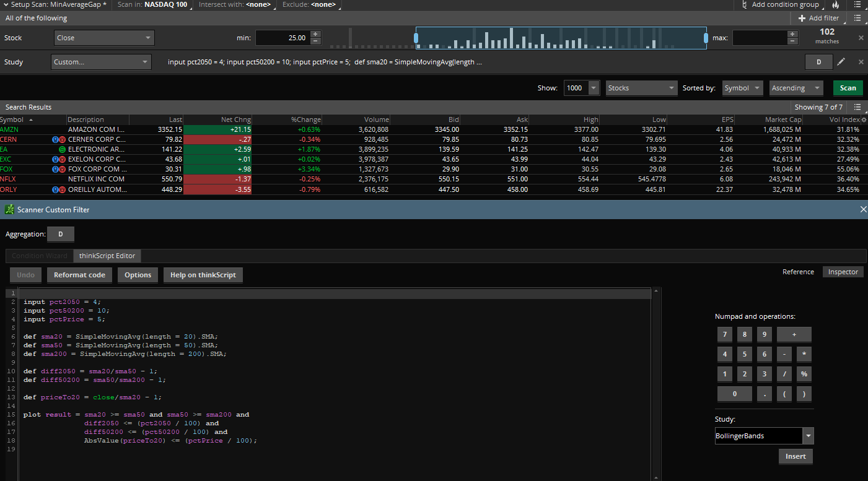
Task: Increase the max value with plus stepper
Action: point(793,34)
